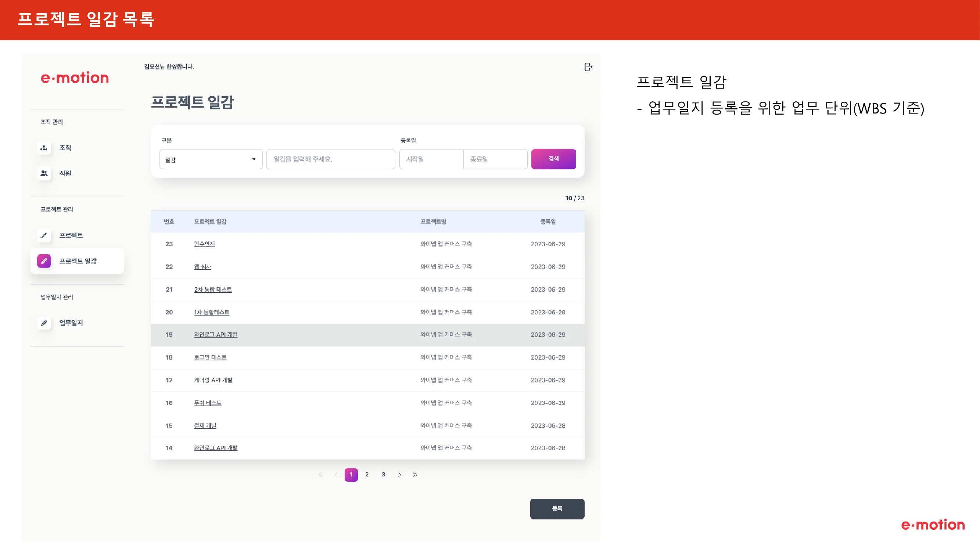This screenshot has height=551, width=980.
Task: Open 업무일지 via its pencil icon
Action: coord(44,323)
